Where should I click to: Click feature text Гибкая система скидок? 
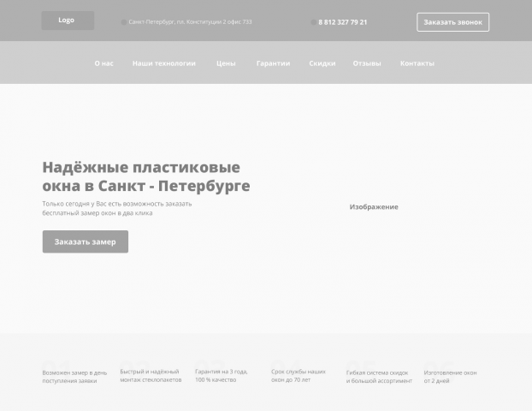(379, 377)
